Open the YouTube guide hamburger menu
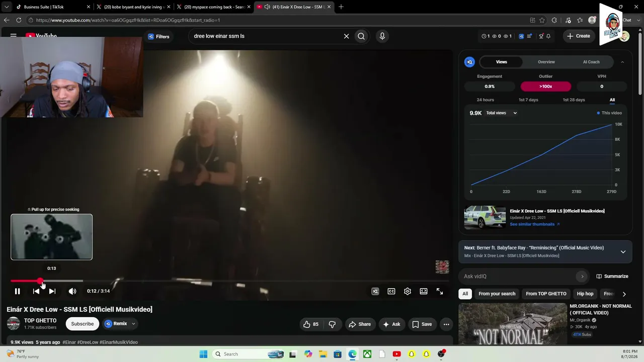This screenshot has width=644, height=362. [14, 36]
